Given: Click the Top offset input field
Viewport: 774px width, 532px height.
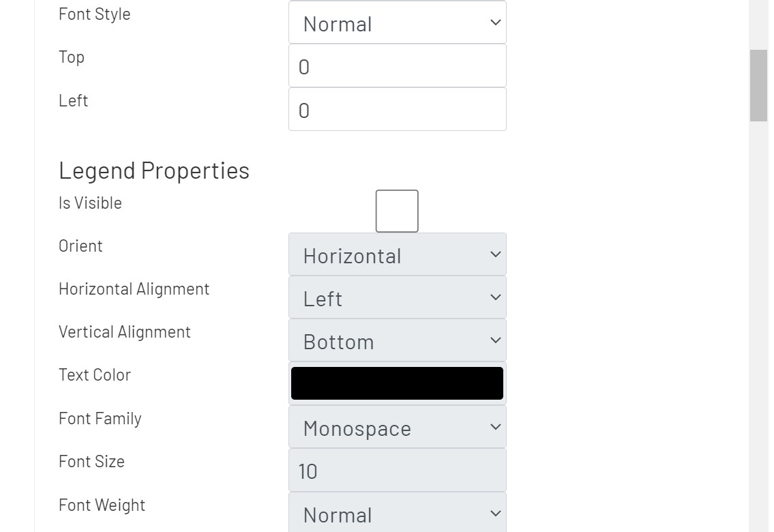Looking at the screenshot, I should 398,65.
